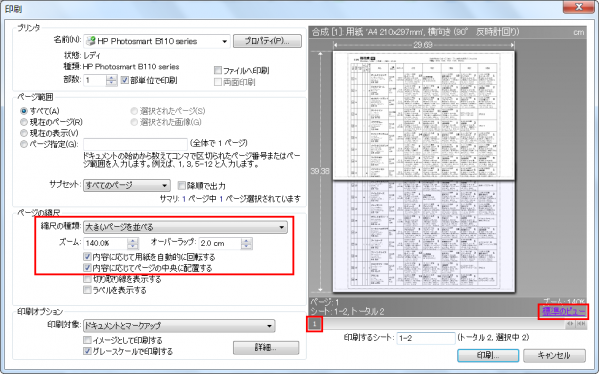Viewport: 599px width, 374px height.
Task: Click the preview scroll-to-end icon
Action: coord(581,324)
